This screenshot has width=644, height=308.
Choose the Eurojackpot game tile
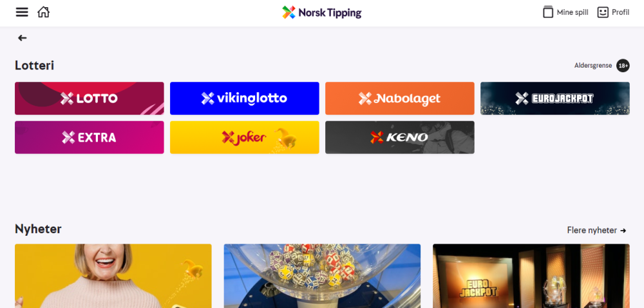click(555, 98)
